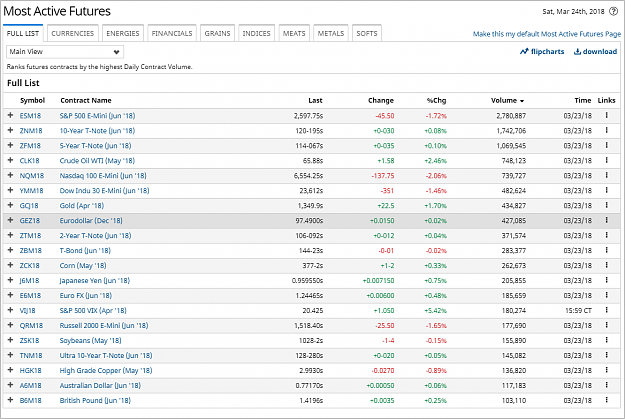625x419 pixels.
Task: Switch to the Currencies tab
Action: pyautogui.click(x=73, y=33)
